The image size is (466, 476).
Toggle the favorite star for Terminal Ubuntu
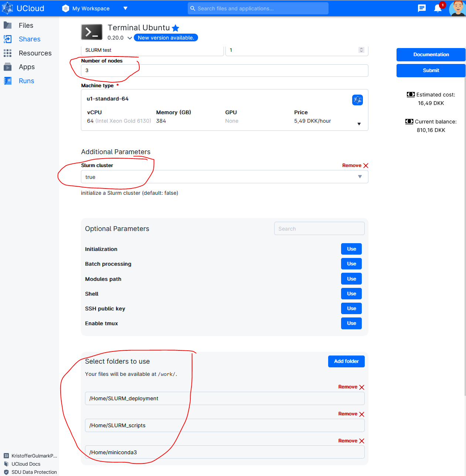pos(176,28)
